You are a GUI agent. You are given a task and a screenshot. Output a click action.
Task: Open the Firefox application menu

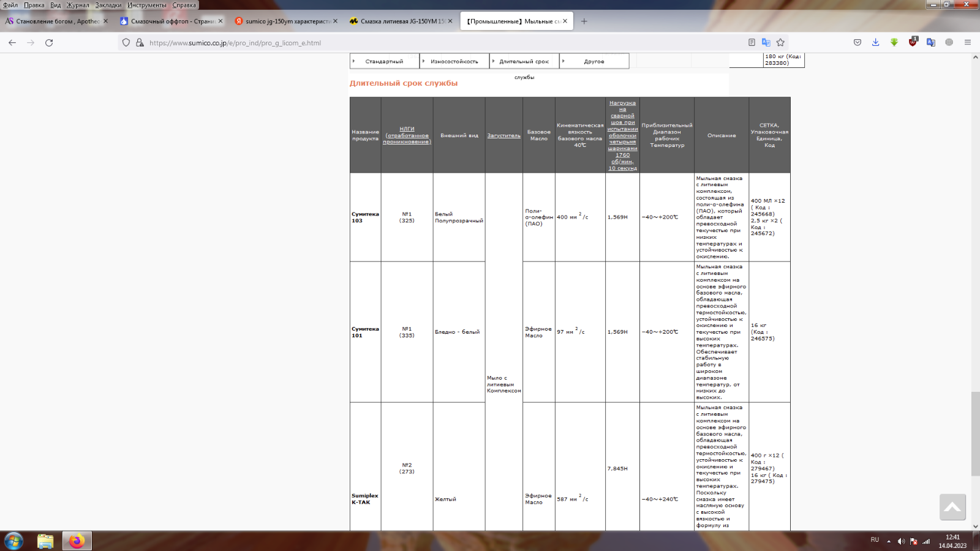[x=968, y=43]
